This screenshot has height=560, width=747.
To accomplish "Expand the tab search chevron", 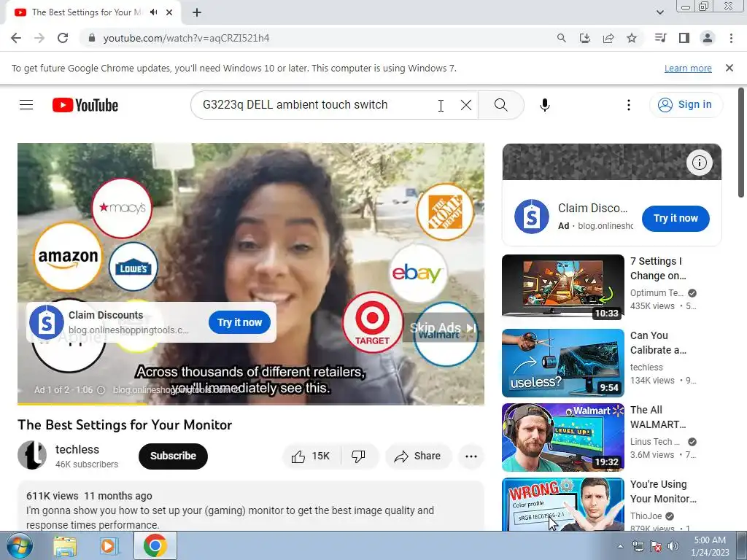I will click(x=659, y=13).
